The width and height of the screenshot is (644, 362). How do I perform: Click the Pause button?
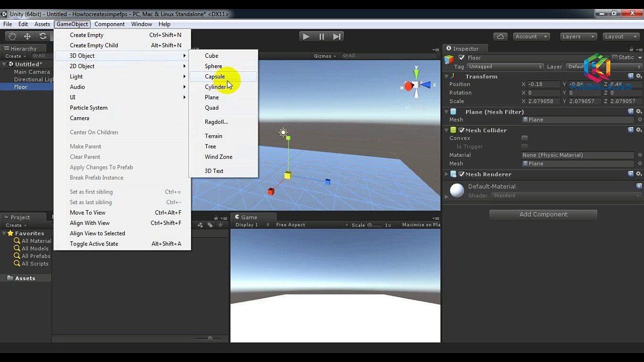click(x=321, y=36)
